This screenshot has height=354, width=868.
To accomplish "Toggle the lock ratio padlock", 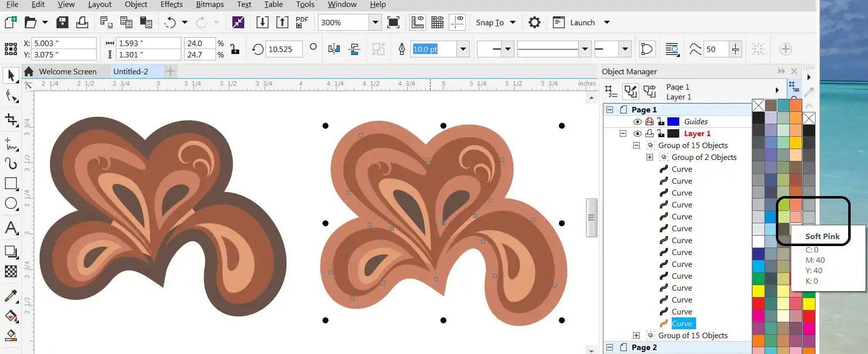I will click(x=235, y=49).
